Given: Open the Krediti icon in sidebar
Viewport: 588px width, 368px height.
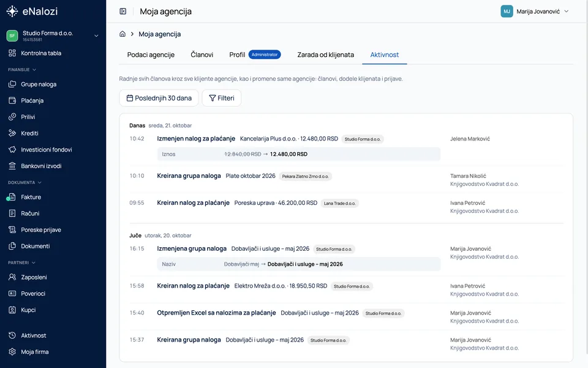Looking at the screenshot, I should pos(12,133).
